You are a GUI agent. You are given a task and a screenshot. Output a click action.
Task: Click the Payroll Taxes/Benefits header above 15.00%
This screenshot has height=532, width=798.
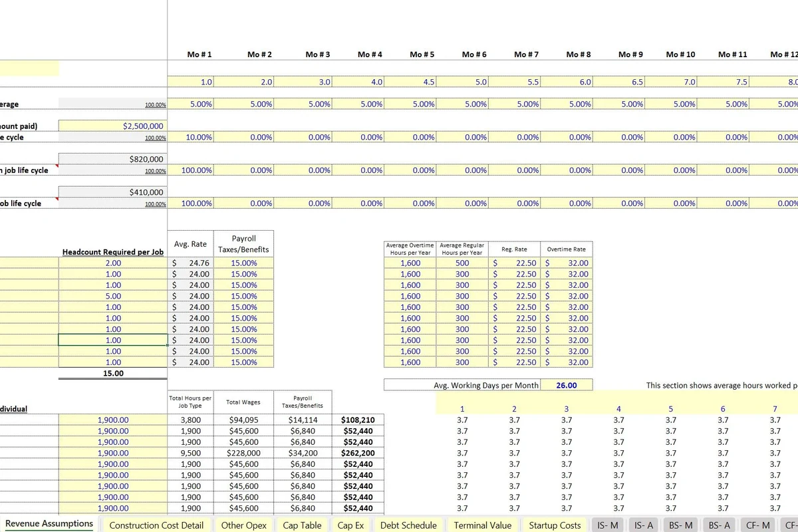(243, 243)
